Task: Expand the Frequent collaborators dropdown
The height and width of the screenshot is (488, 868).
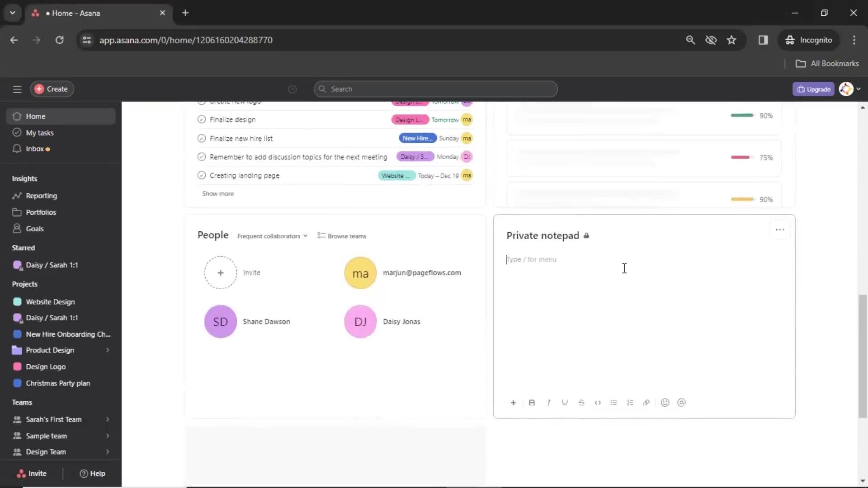Action: pos(272,235)
